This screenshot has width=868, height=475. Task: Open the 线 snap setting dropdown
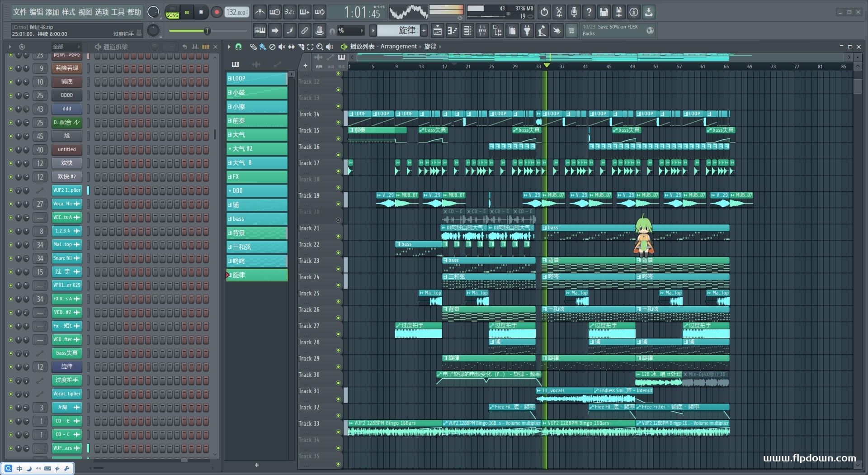[351, 31]
